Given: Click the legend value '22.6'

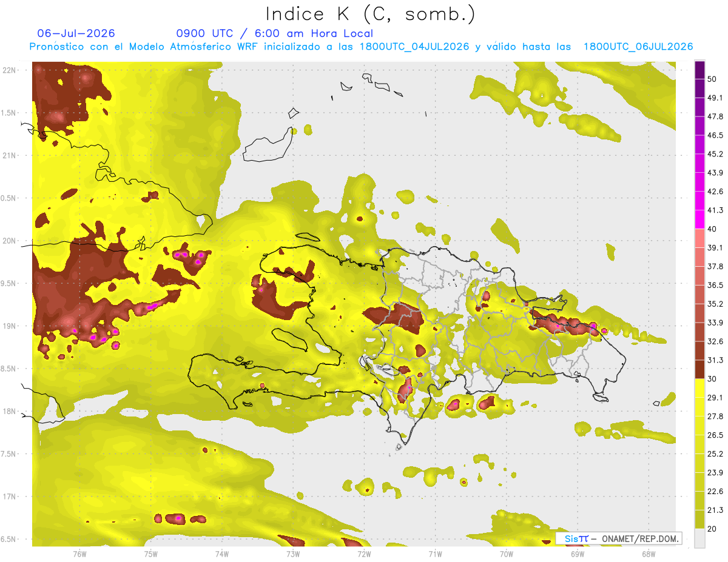Looking at the screenshot, I should point(716,491).
